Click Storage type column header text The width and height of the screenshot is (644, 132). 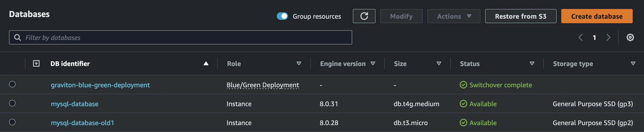[573, 64]
